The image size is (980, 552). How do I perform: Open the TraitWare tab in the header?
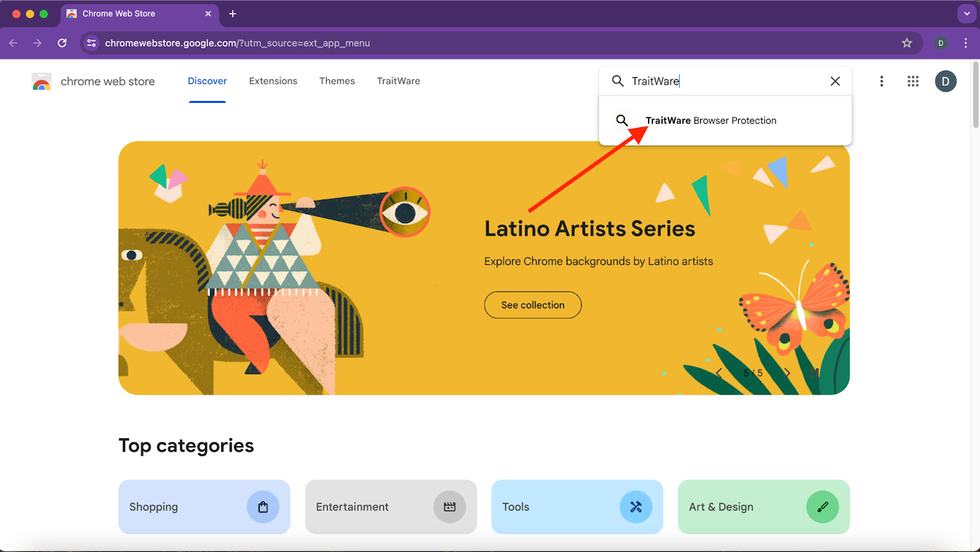[x=398, y=81]
